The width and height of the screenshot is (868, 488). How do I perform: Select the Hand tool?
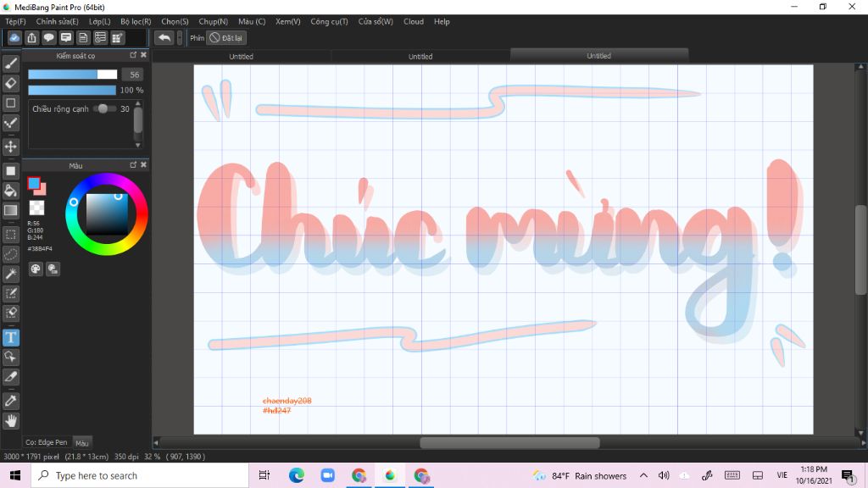10,421
